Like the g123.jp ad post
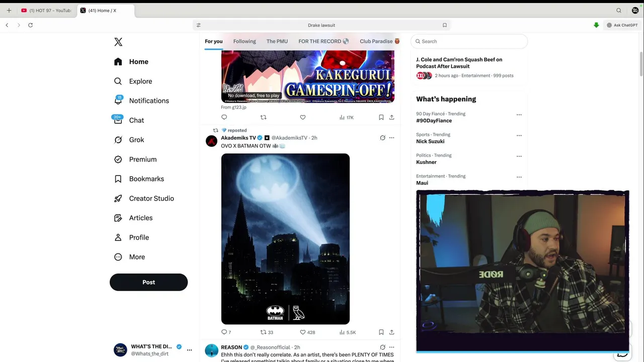644x362 pixels. click(303, 117)
